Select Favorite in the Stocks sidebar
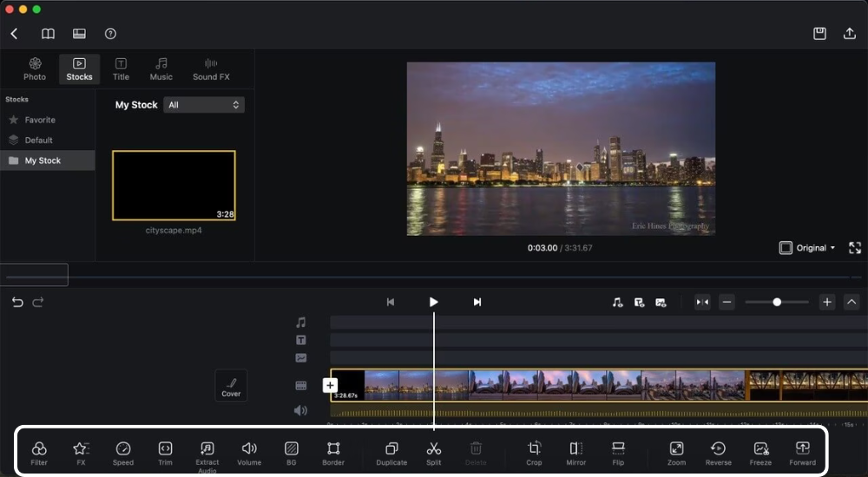The image size is (868, 477). (40, 120)
